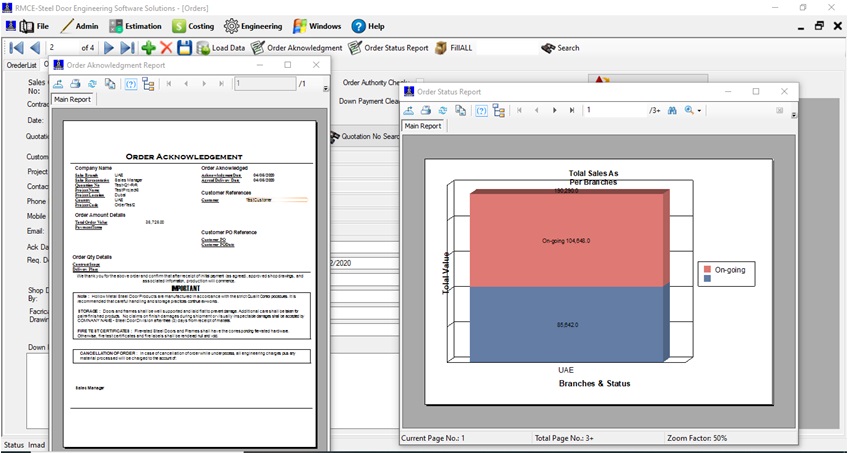Go to first order record in main toolbar
Image resolution: width=848 pixels, height=453 pixels.
(x=16, y=48)
